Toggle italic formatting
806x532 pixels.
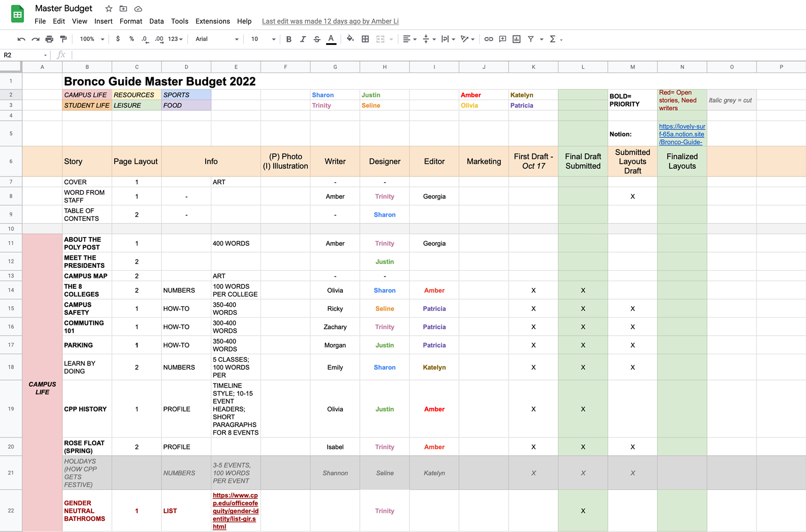point(303,39)
